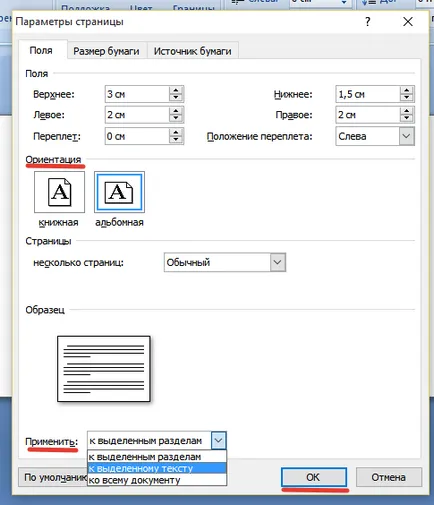Decrease the Правое margin spinner down arrow
Image resolution: width=434 pixels, height=505 pixels.
(406, 119)
